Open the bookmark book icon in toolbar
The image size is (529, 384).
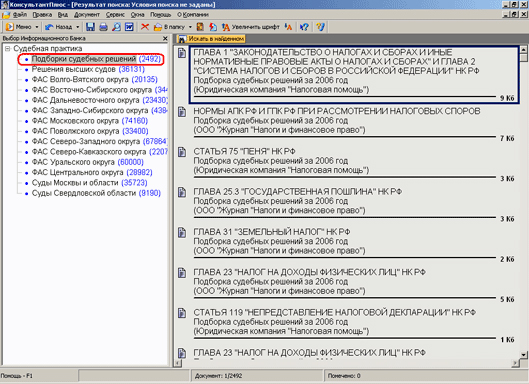(200, 27)
